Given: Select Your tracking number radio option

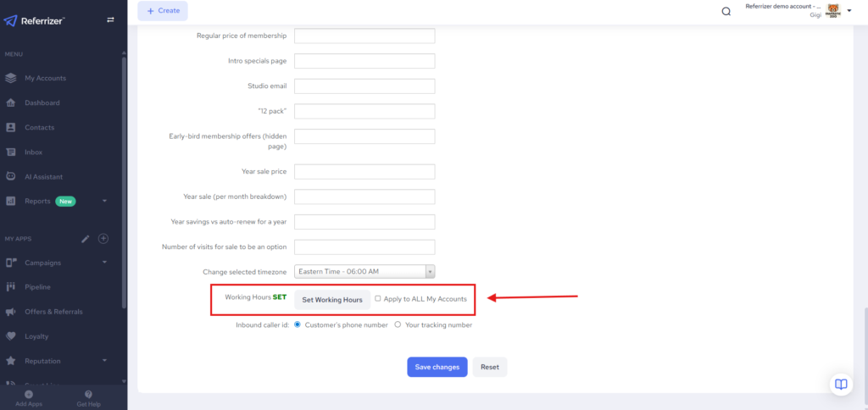Looking at the screenshot, I should [x=398, y=324].
